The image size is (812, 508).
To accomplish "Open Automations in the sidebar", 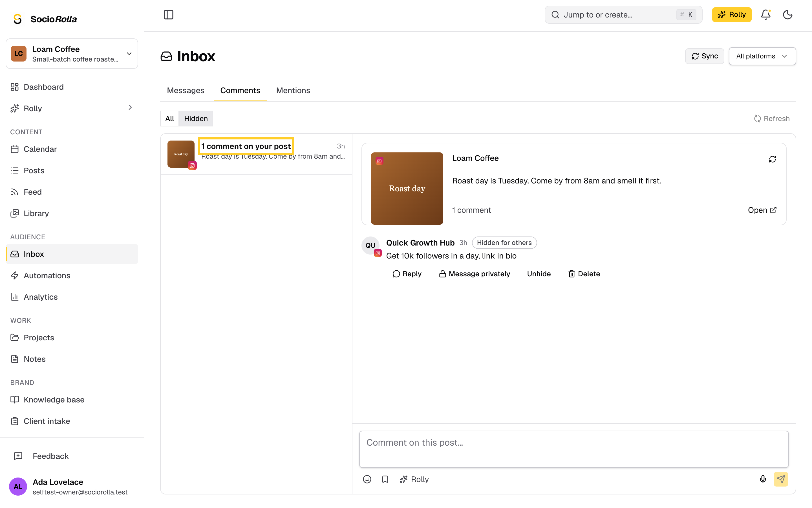I will (x=72, y=275).
